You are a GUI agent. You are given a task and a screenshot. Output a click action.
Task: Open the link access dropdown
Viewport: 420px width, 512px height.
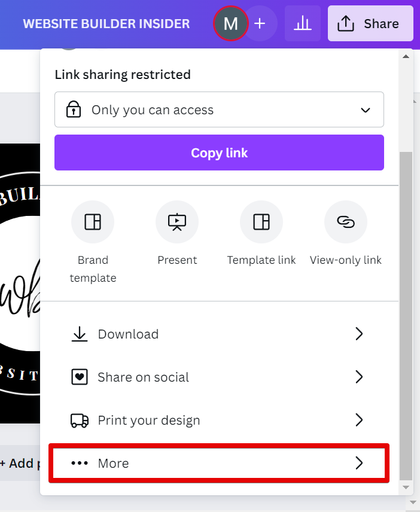[x=219, y=110]
